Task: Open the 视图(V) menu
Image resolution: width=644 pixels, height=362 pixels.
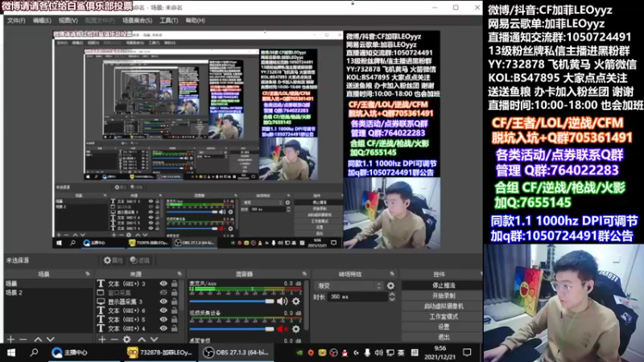Action: click(x=68, y=20)
